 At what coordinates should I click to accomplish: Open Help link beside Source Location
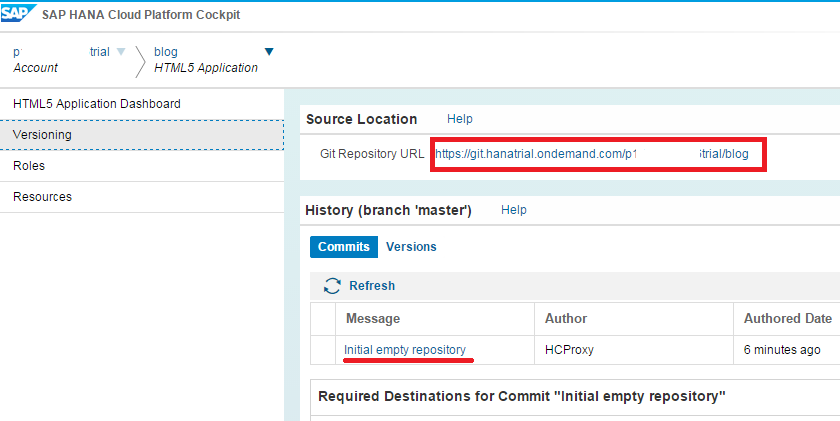tap(460, 119)
